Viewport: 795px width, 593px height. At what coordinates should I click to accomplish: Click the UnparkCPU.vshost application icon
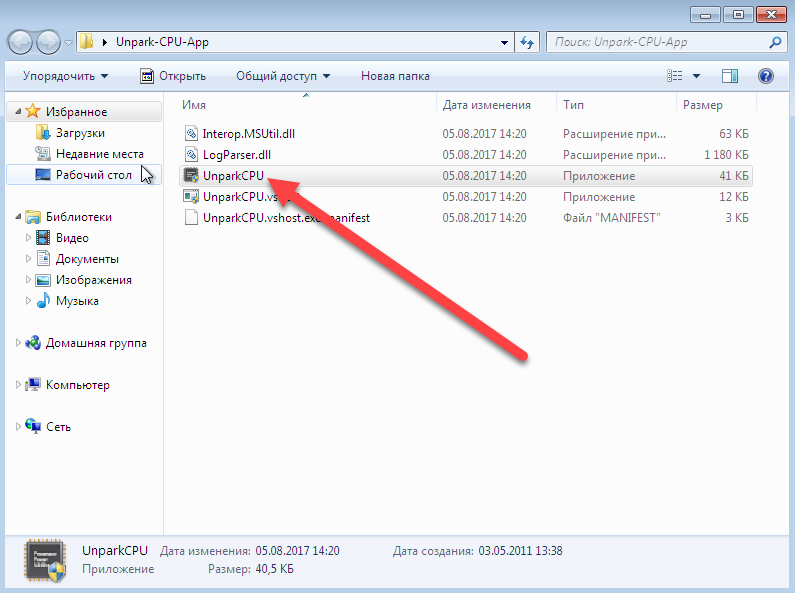[x=191, y=196]
